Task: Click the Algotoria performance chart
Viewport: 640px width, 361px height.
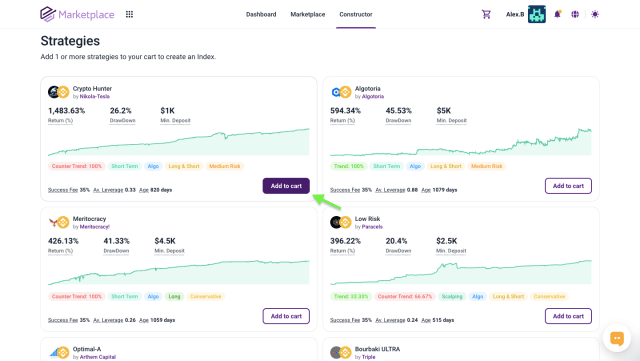Action: click(461, 142)
